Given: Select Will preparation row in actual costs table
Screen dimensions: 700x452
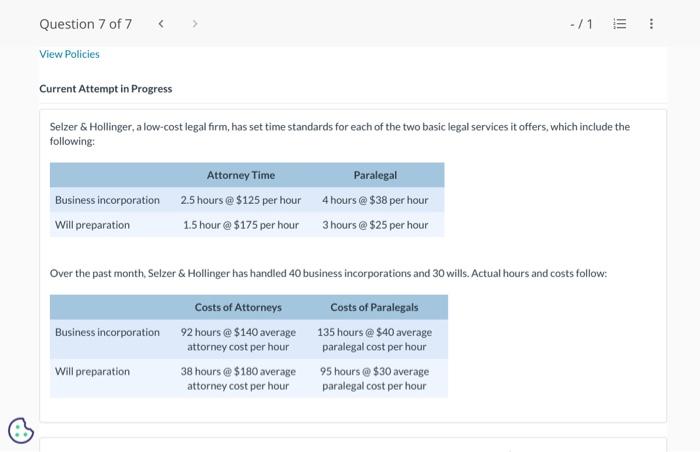Looking at the screenshot, I should tap(249, 378).
